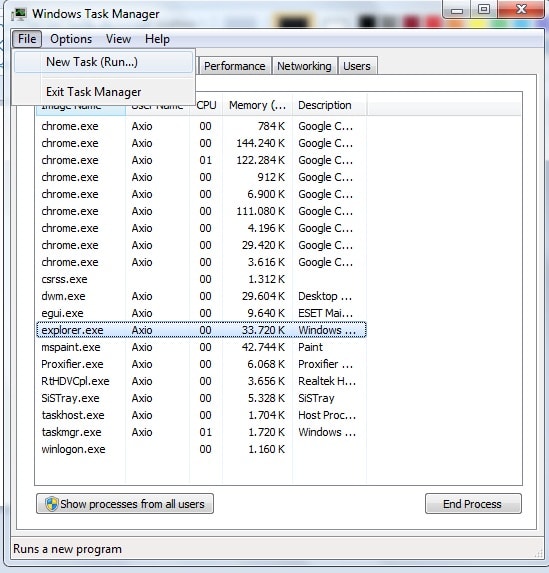Click the shield icon on Show processes button
The image size is (549, 573).
(x=52, y=504)
